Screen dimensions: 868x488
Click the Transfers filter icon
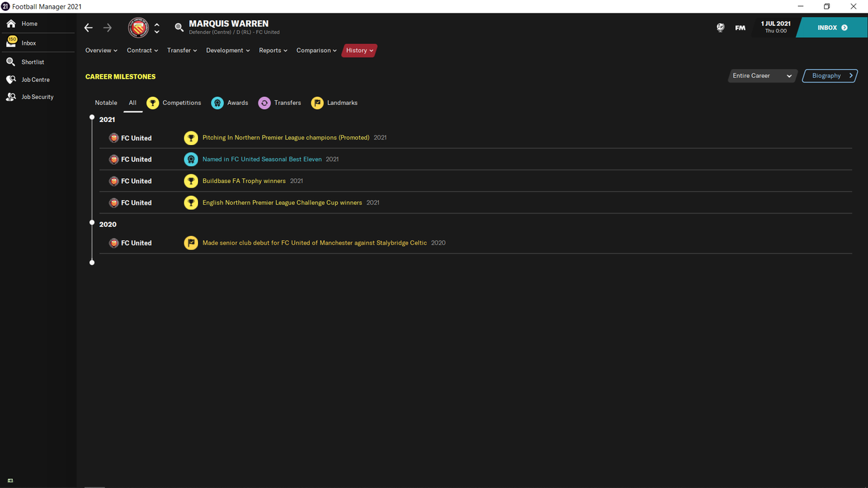coord(264,103)
